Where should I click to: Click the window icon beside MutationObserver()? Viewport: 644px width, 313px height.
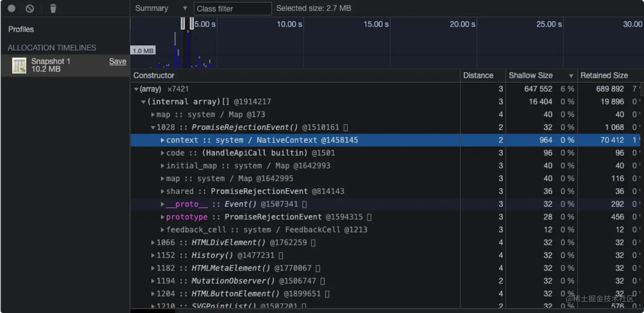coord(322,281)
